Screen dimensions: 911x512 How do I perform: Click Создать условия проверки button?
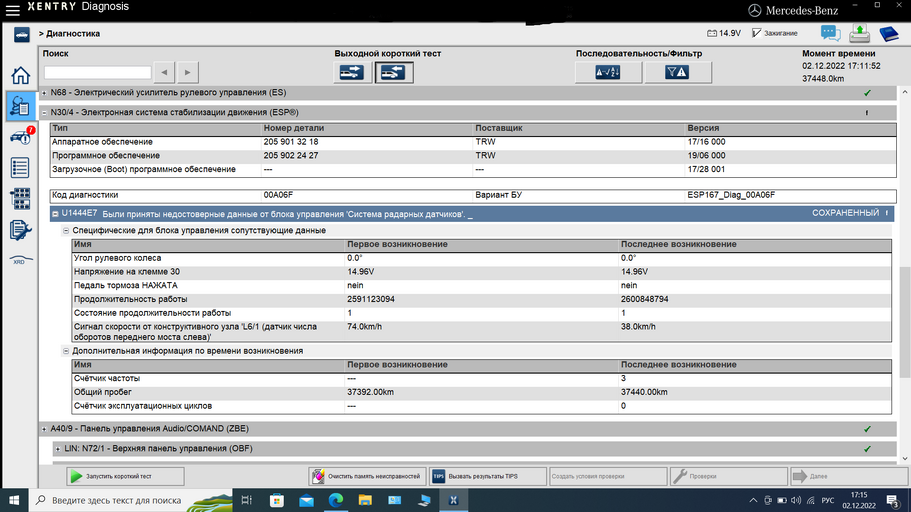click(x=608, y=477)
